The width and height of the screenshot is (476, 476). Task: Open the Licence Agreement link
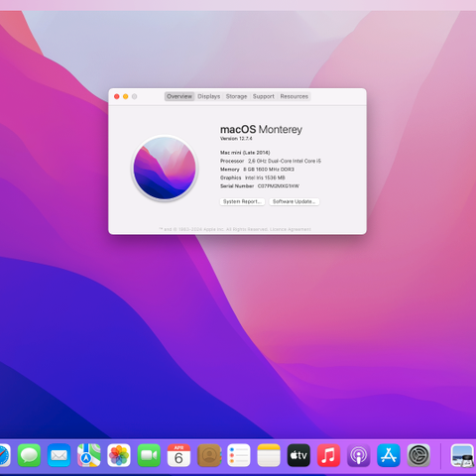tap(291, 229)
